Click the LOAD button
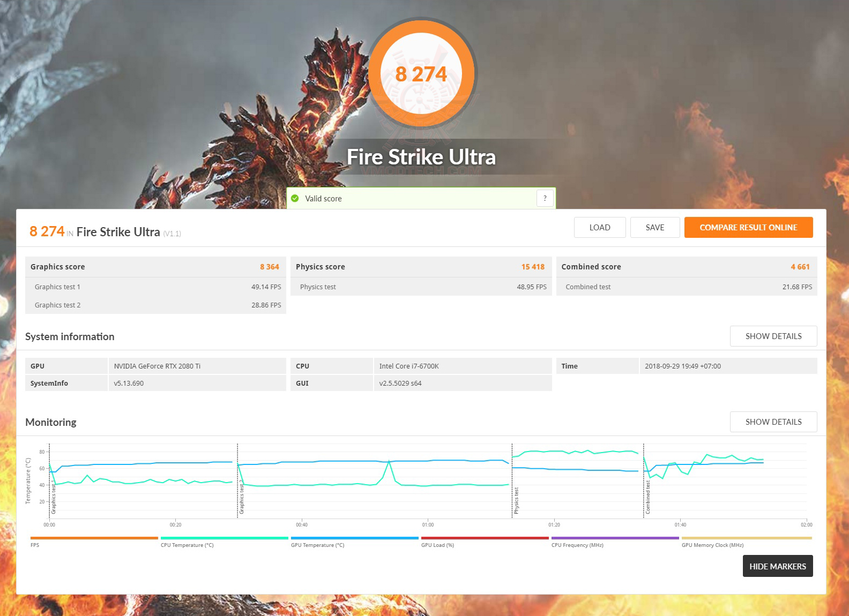 point(600,227)
